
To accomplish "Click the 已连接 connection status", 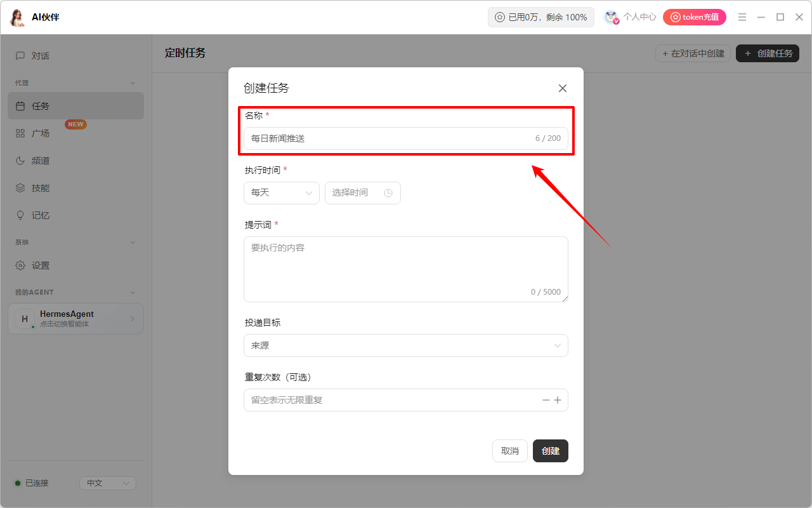I will (x=32, y=483).
